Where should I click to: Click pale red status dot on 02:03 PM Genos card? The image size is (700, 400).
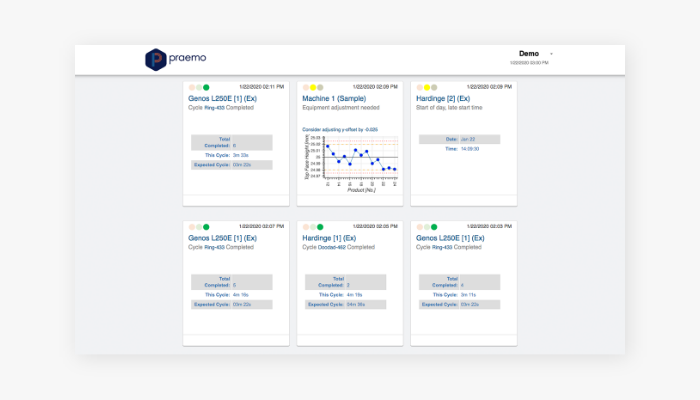(x=420, y=227)
